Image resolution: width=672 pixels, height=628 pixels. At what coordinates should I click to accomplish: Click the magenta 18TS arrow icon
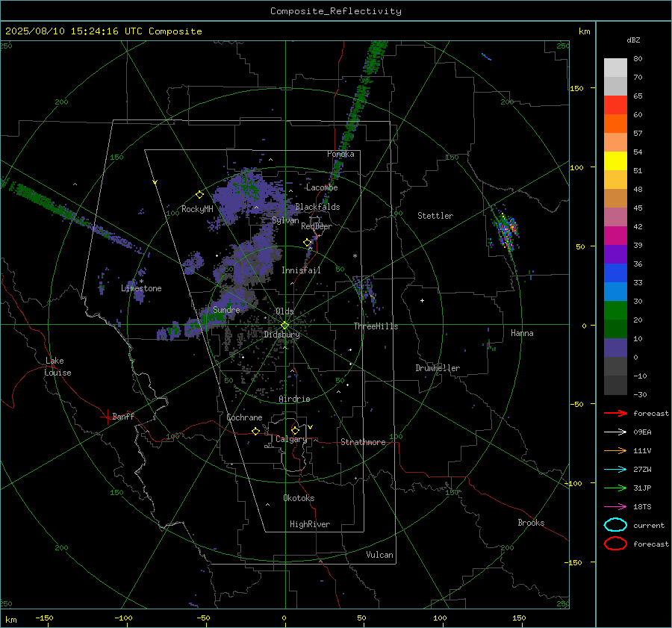tap(615, 506)
